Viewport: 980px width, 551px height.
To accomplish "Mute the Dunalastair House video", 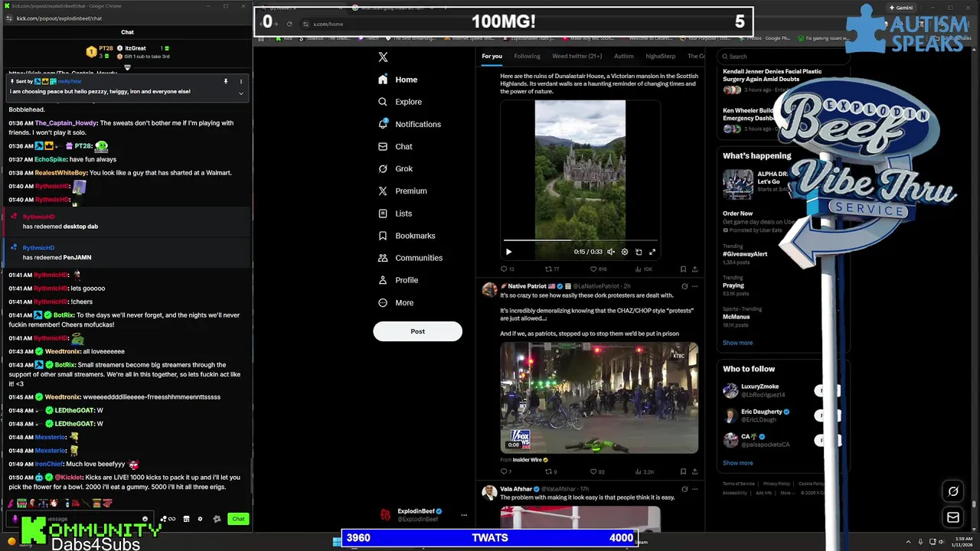I will [611, 252].
